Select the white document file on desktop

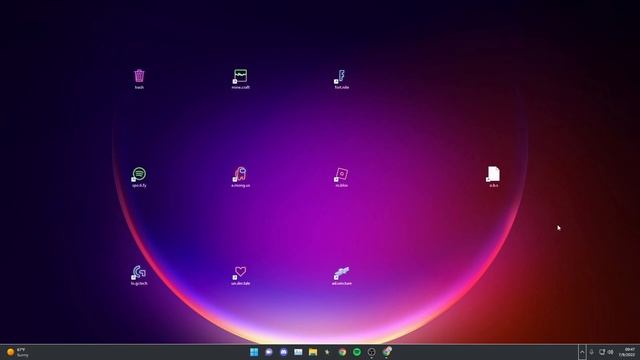[493, 177]
